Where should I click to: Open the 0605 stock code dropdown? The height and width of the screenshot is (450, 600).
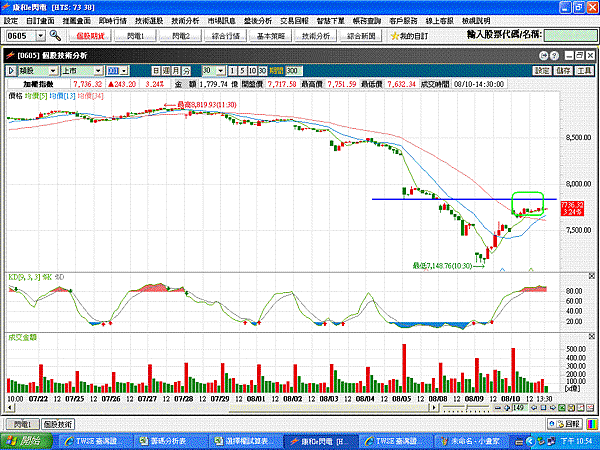point(41,36)
